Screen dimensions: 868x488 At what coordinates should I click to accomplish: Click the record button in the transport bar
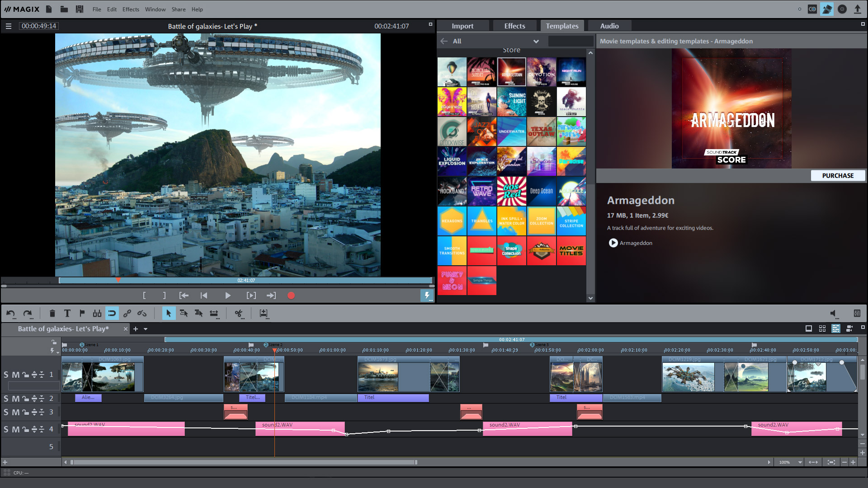(x=291, y=295)
